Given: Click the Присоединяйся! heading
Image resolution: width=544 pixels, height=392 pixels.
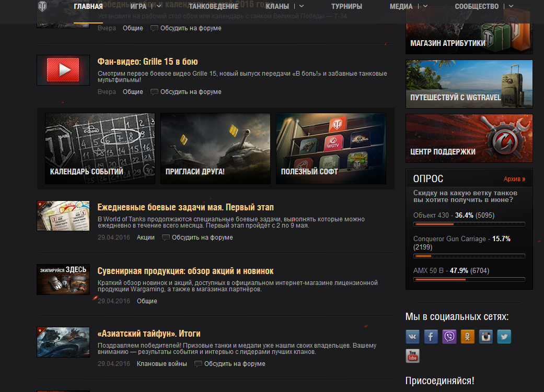Looking at the screenshot, I should coord(439,381).
